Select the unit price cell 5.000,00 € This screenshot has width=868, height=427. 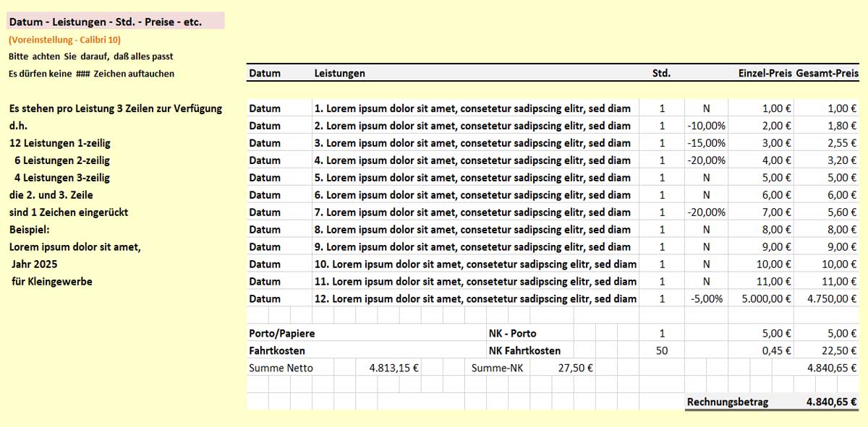[761, 298]
